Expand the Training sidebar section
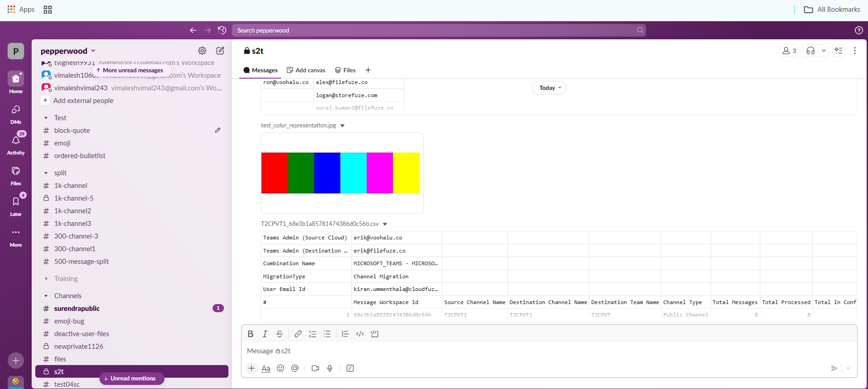Image resolution: width=868 pixels, height=389 pixels. (x=46, y=279)
